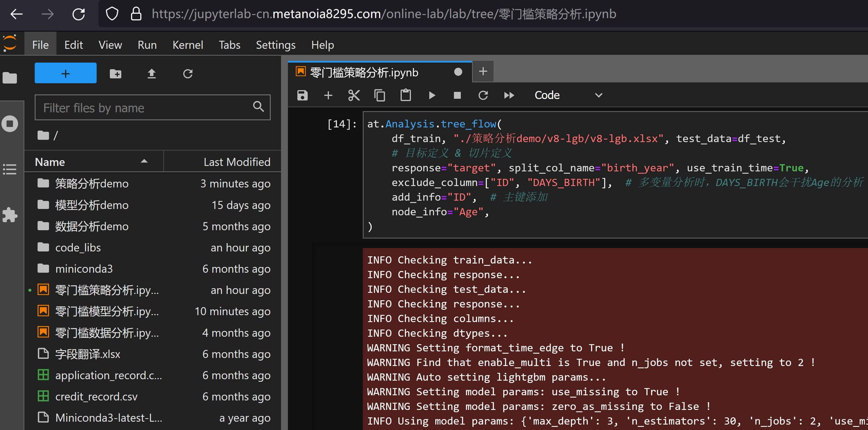Click the copy cell icon
The image size is (868, 430).
point(379,95)
